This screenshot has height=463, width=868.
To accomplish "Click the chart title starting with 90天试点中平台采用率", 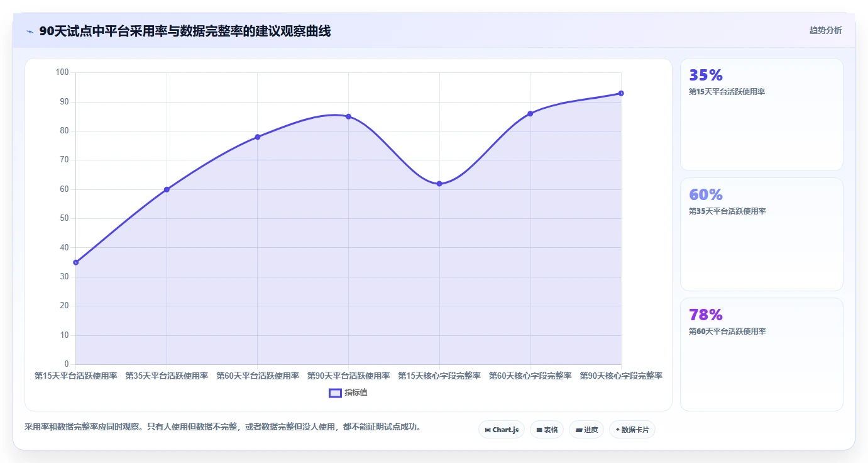I will (185, 31).
